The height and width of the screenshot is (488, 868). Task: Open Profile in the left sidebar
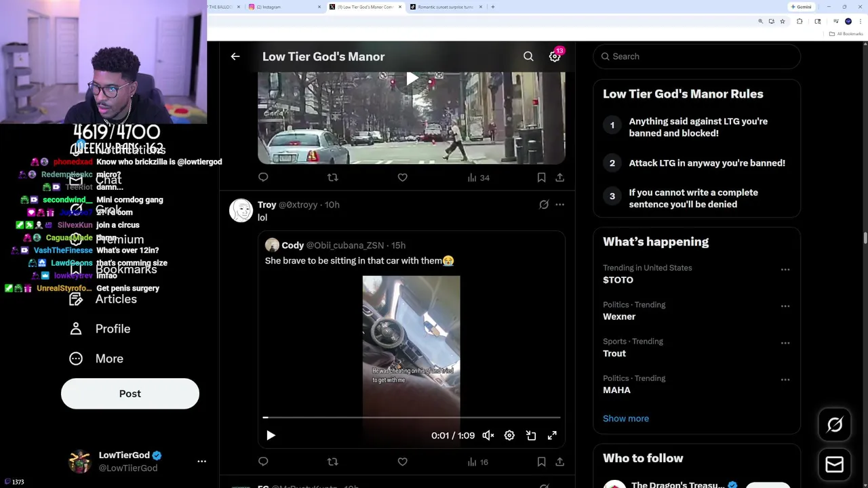[x=100, y=329]
